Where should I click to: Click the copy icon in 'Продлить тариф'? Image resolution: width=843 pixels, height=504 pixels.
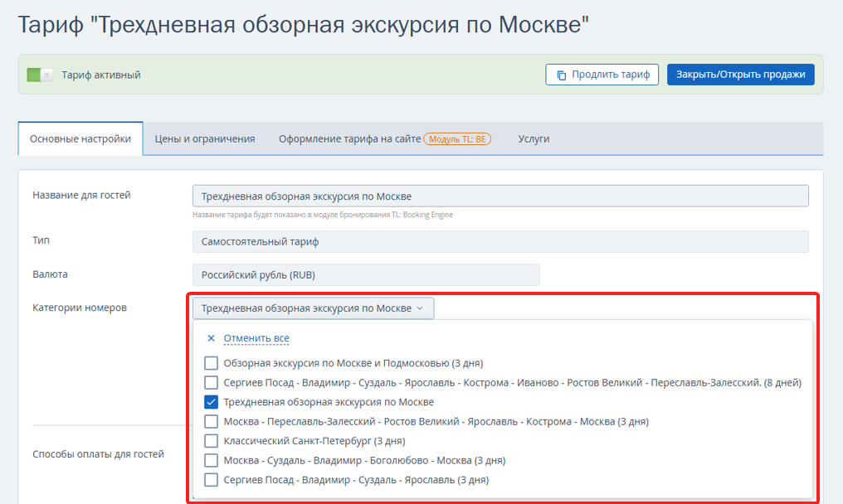[x=561, y=75]
